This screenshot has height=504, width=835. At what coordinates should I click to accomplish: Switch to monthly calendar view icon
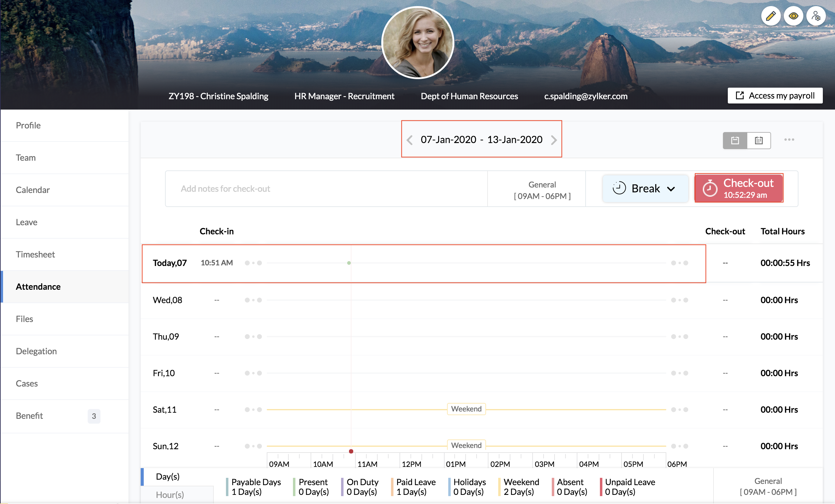coord(759,140)
